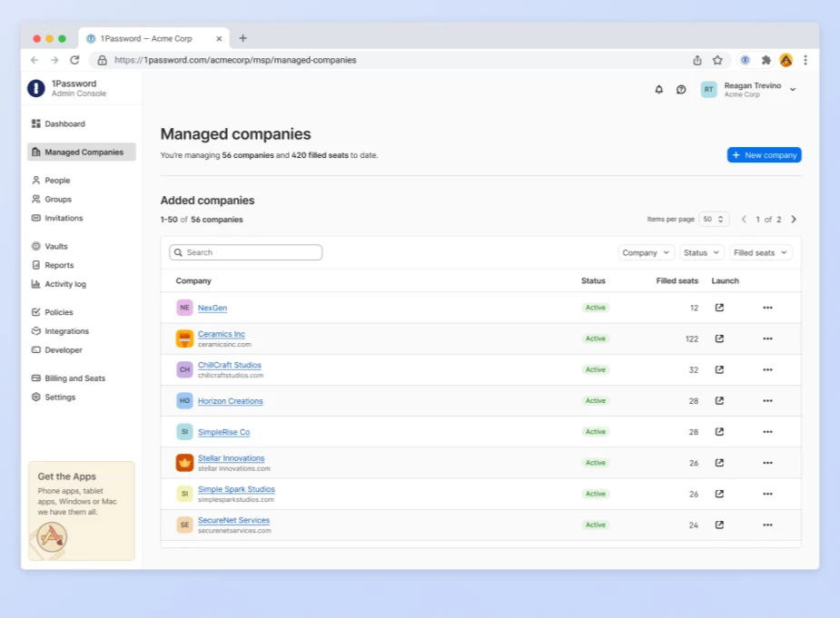Click the New company button

[x=764, y=155]
